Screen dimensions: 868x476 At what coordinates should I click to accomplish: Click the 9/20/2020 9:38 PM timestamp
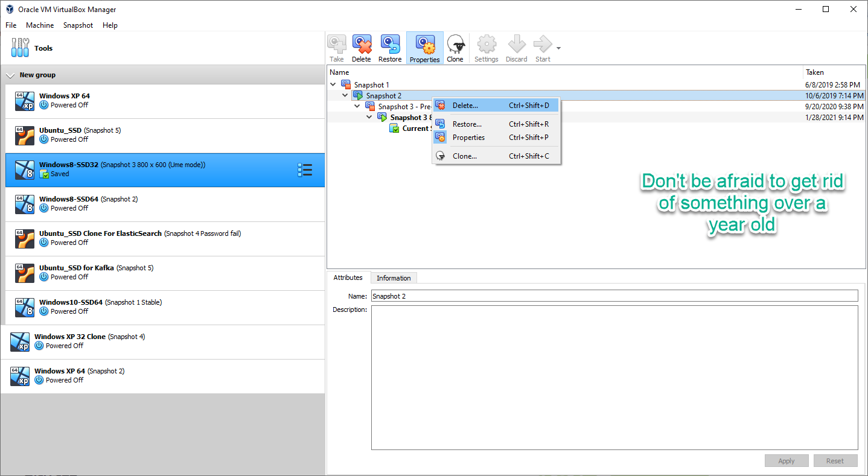[x=834, y=106]
